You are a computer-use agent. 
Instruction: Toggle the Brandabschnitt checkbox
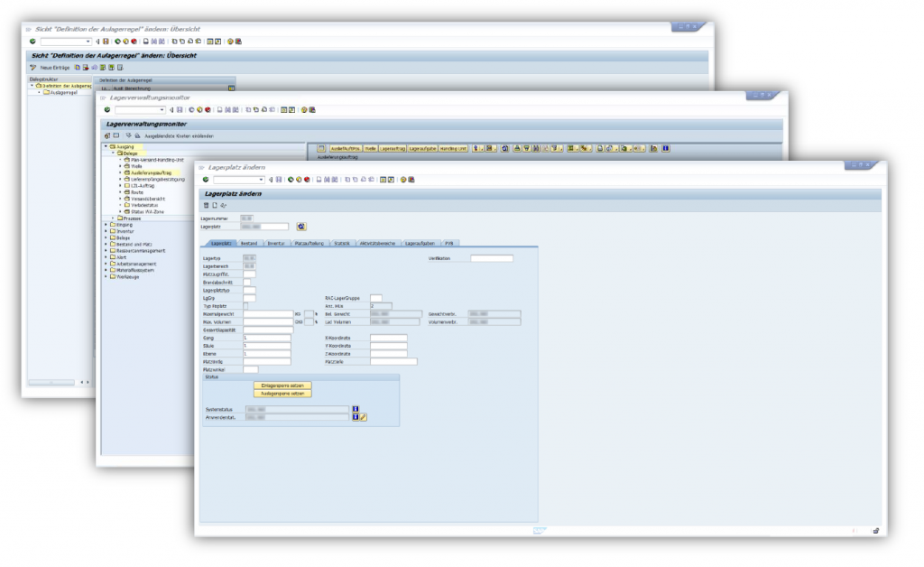(246, 282)
